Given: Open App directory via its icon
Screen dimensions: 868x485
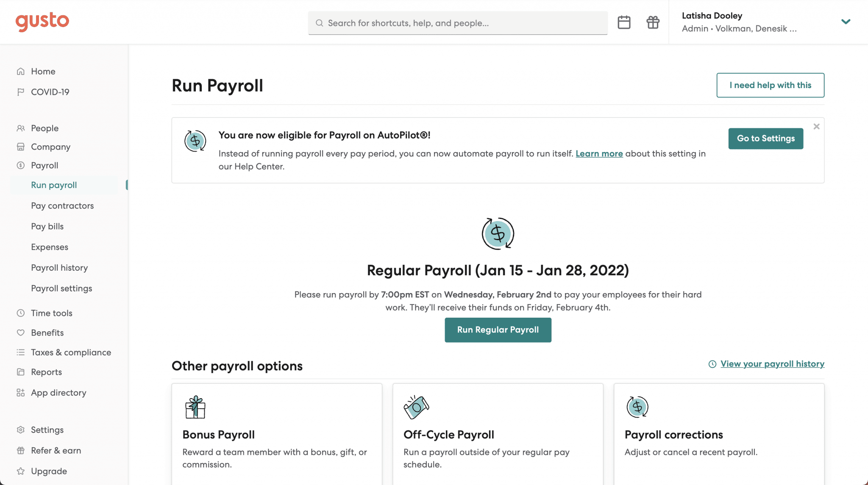Looking at the screenshot, I should click(x=21, y=393).
